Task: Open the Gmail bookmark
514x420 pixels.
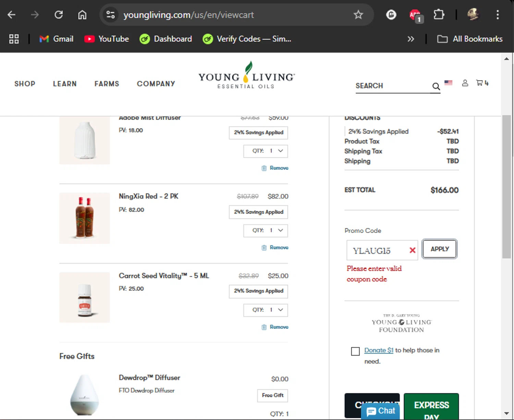Action: (57, 39)
